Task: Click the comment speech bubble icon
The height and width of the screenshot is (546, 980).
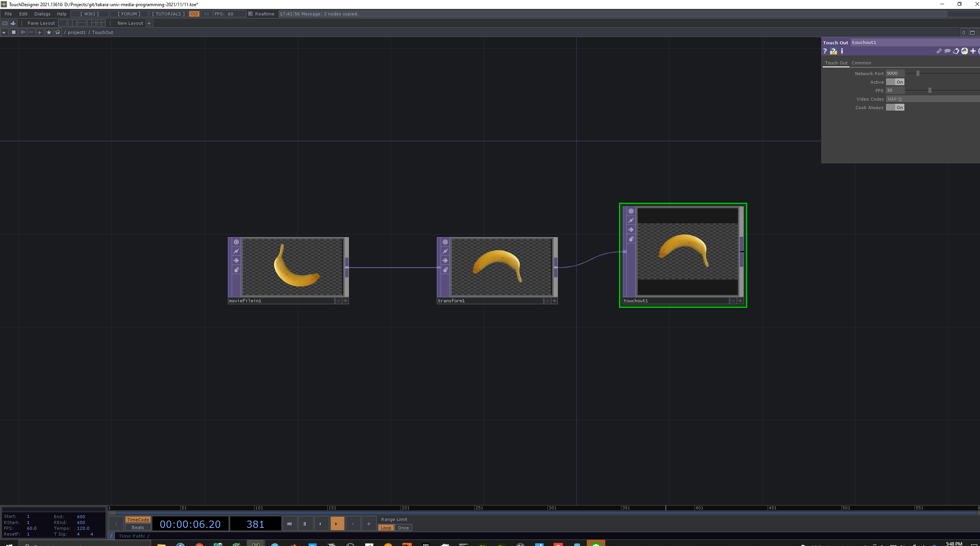Action: [947, 51]
